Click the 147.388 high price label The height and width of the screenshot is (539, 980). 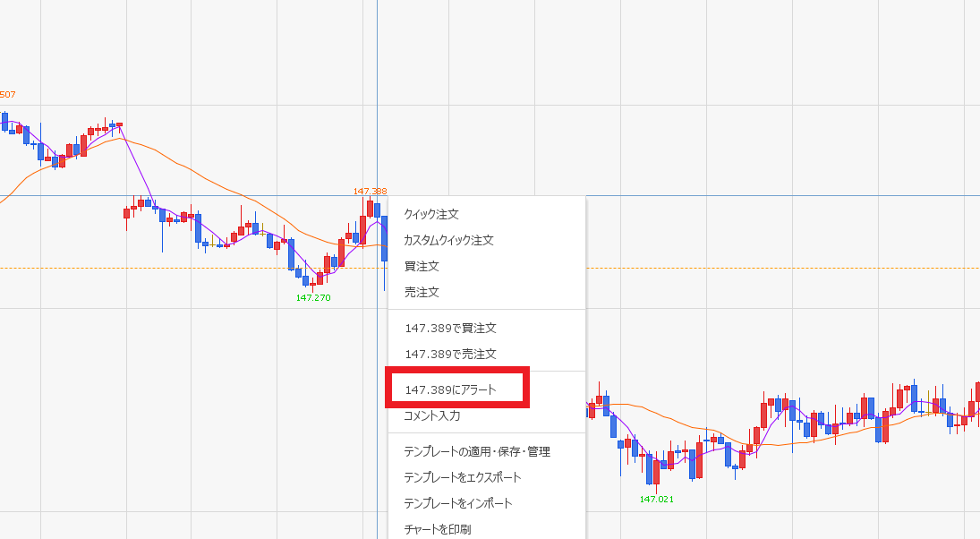tap(370, 192)
